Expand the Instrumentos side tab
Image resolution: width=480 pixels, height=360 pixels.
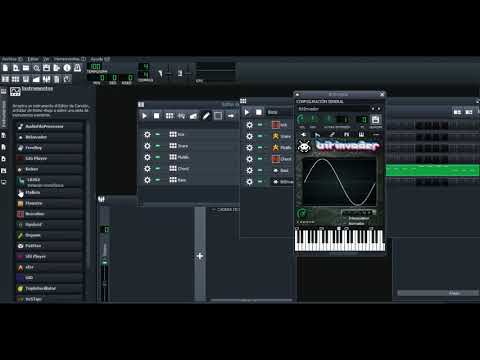coord(4,114)
